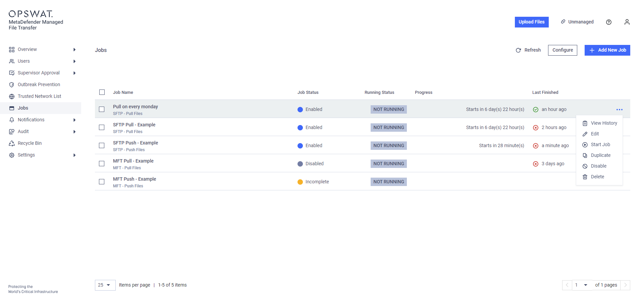Click the Outbreak Prevention shield icon
This screenshot has height=305, width=644.
12,85
